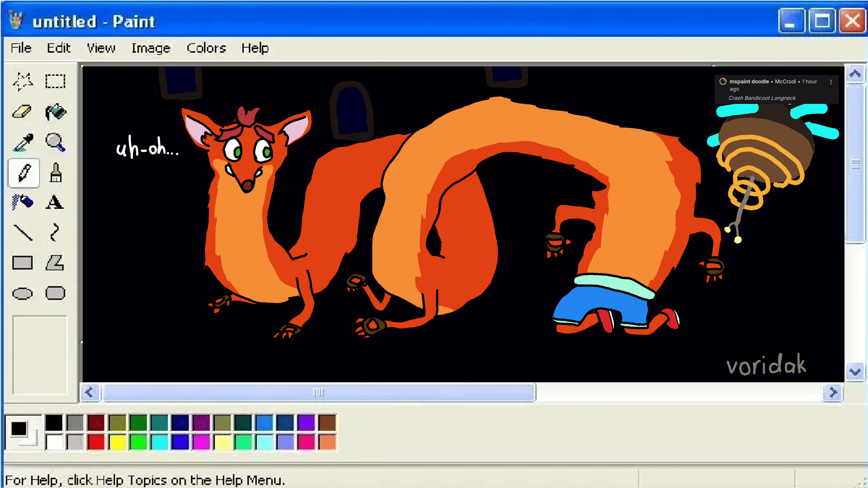Select the Free-Form Select tool

[x=23, y=82]
